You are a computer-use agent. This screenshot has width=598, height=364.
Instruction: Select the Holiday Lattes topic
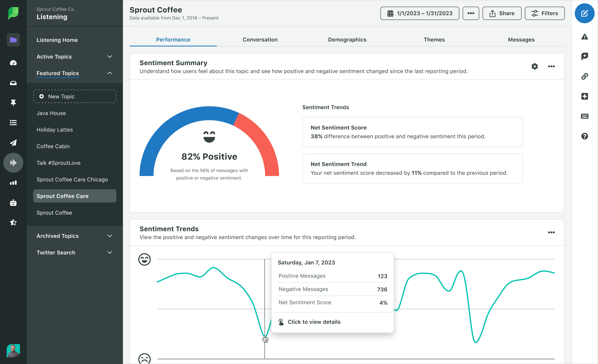coord(54,129)
